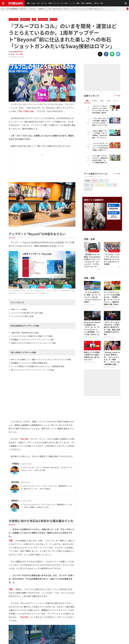Click red arrow at breadcrumb end

pos(127,9)
